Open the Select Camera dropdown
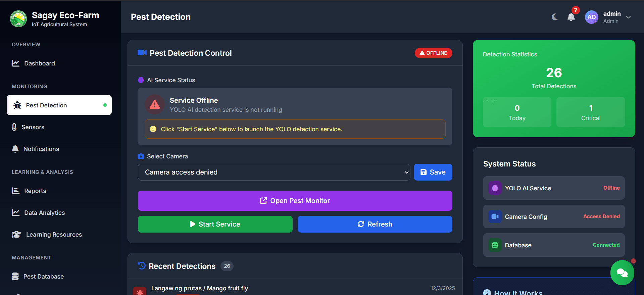This screenshot has height=295, width=644. tap(274, 172)
